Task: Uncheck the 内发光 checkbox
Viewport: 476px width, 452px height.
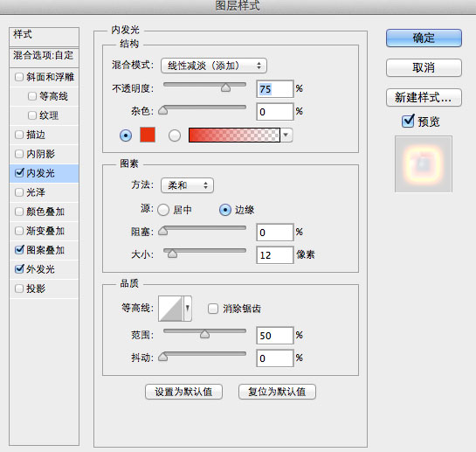Action: tap(19, 172)
